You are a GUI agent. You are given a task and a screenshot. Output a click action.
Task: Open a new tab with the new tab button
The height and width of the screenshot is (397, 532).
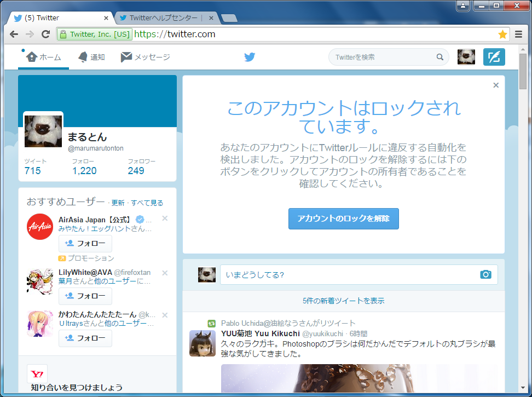pos(229,18)
